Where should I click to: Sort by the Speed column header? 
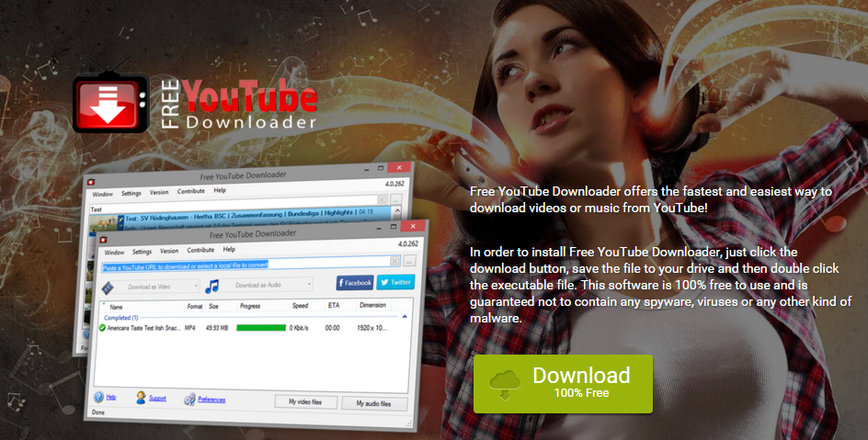[300, 305]
